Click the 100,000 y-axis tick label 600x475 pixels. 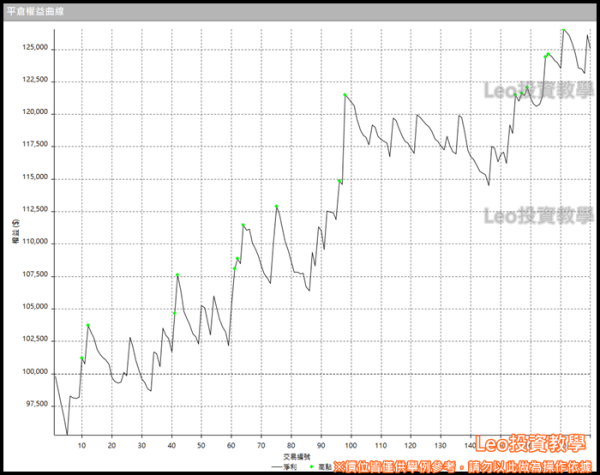click(34, 372)
